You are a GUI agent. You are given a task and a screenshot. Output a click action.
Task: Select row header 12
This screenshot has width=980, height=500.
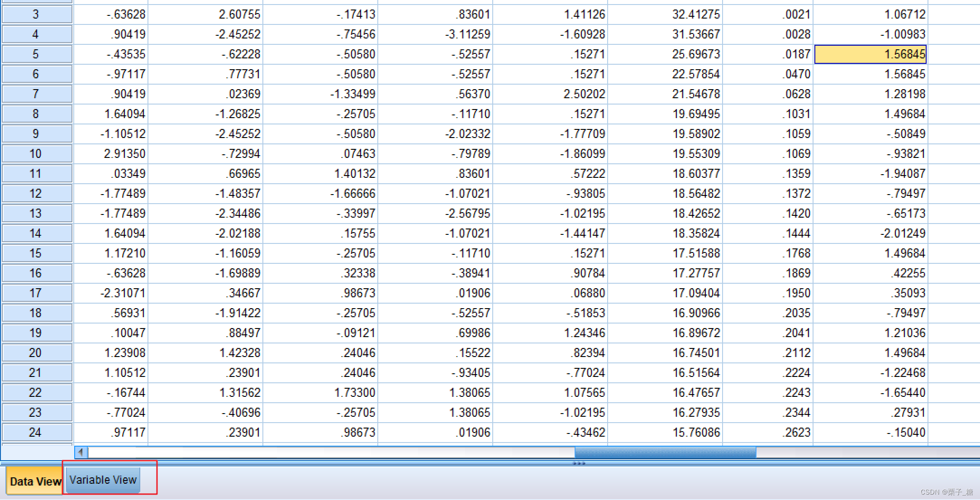(36, 194)
